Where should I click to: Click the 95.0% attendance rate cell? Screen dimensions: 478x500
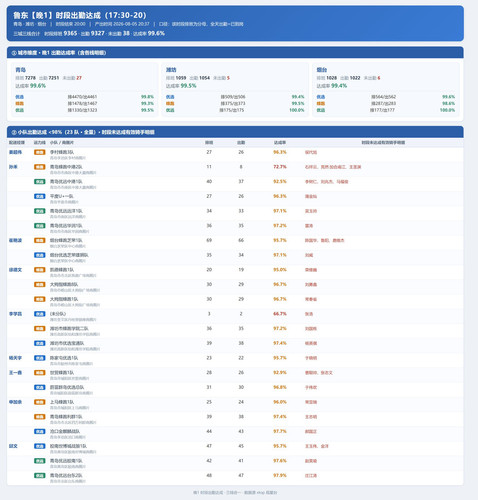tap(280, 269)
